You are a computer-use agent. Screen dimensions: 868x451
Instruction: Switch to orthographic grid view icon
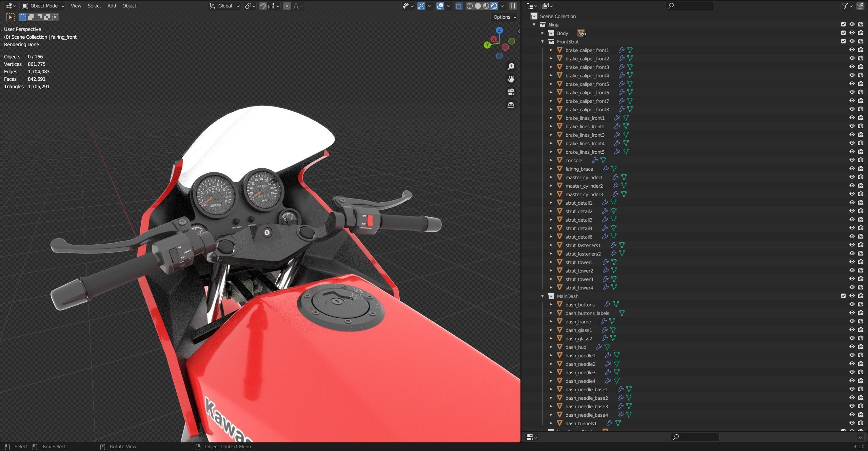point(511,105)
